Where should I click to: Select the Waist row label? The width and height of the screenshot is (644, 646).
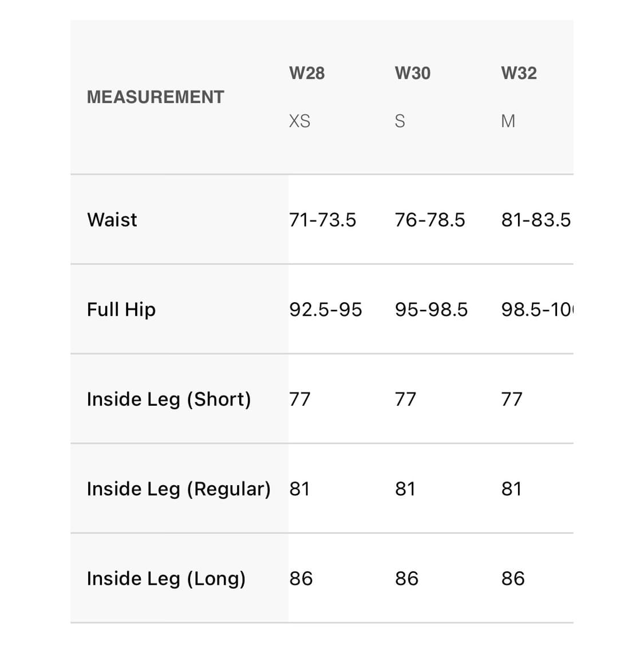click(112, 220)
